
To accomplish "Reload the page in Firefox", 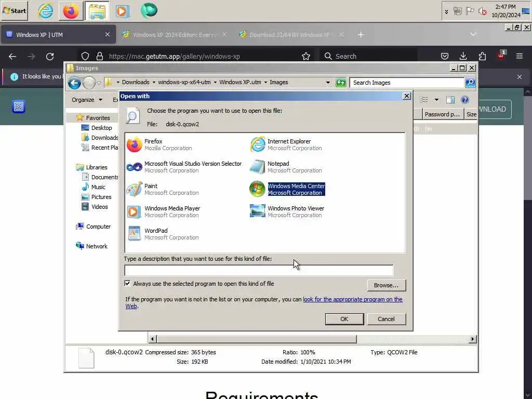I will point(50,56).
